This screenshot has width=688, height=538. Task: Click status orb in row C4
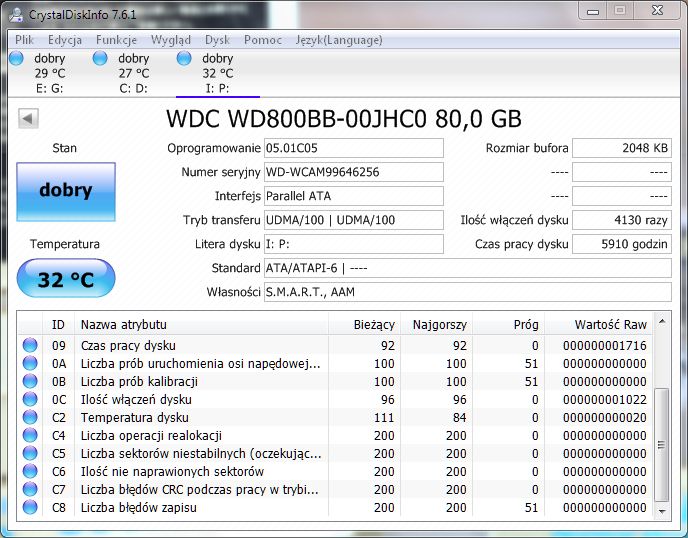pos(30,435)
